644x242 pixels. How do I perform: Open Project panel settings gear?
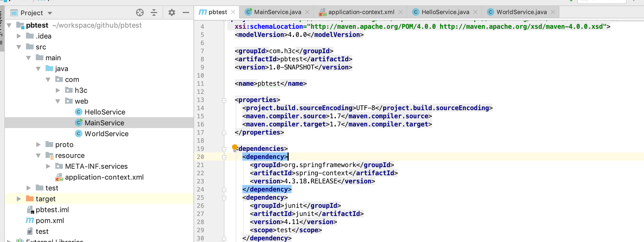pyautogui.click(x=172, y=12)
